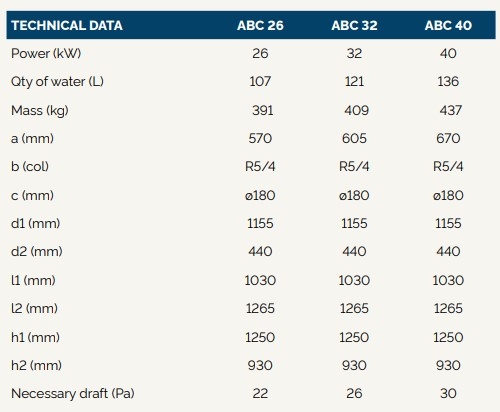Select Mass (kg) value 391
The image size is (500, 412).
pyautogui.click(x=263, y=110)
